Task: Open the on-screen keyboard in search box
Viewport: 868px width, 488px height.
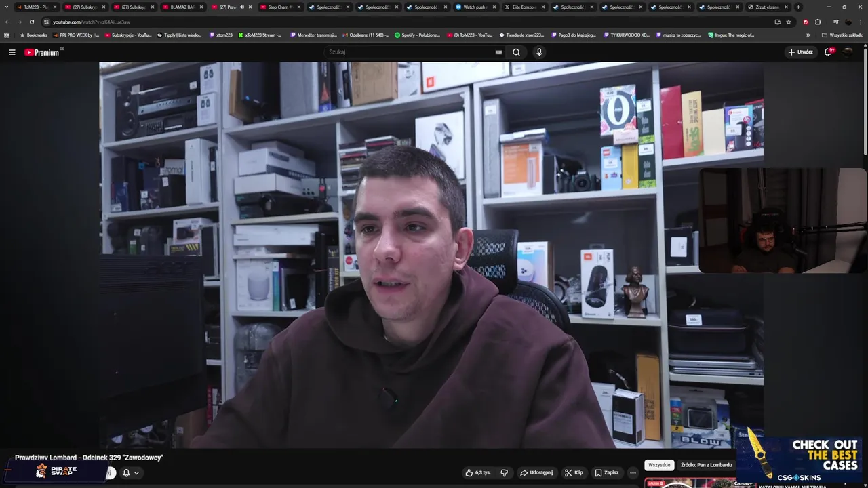Action: 498,52
